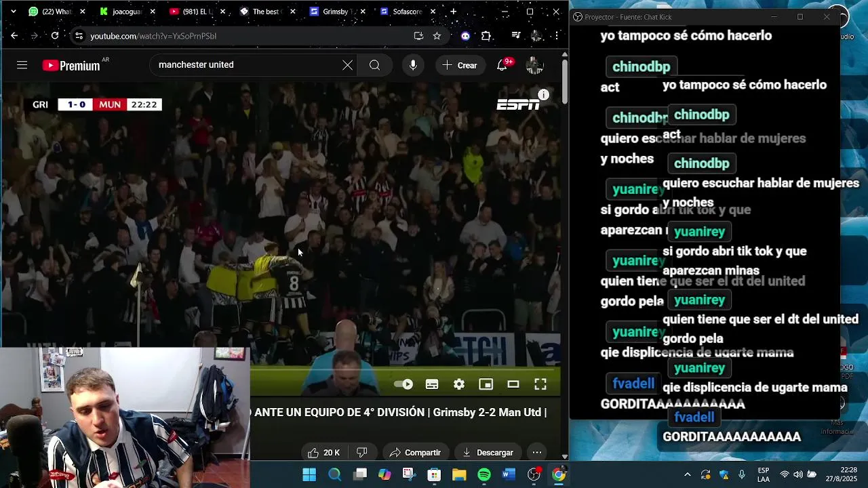
Task: Toggle subtitles button in player
Action: pyautogui.click(x=432, y=384)
